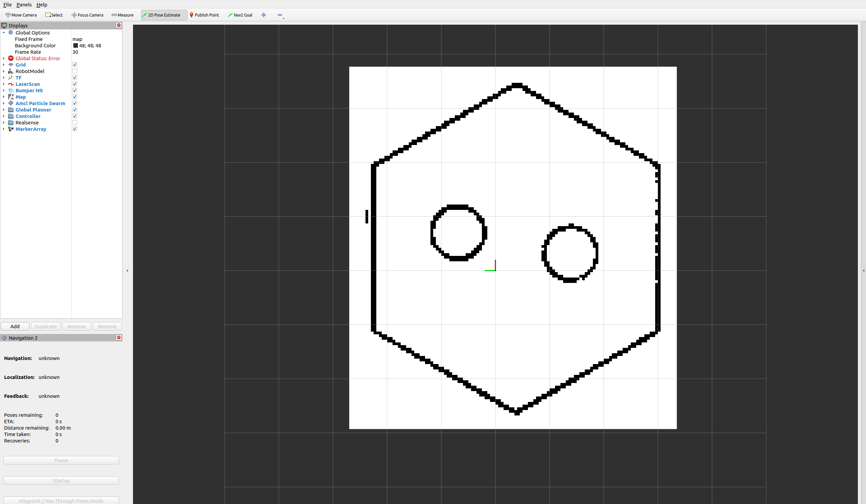Activate the Nav2 Goal tool

point(240,15)
